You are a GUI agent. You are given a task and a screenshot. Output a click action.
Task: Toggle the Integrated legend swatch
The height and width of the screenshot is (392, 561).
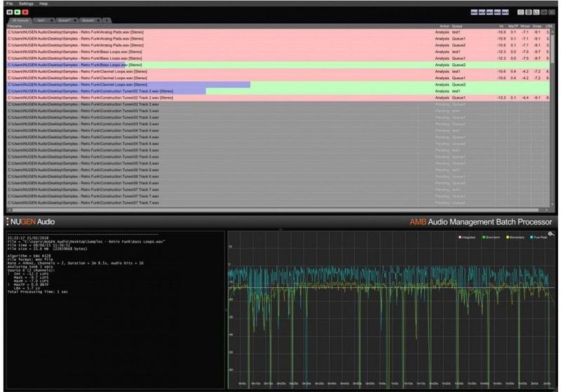pyautogui.click(x=460, y=237)
